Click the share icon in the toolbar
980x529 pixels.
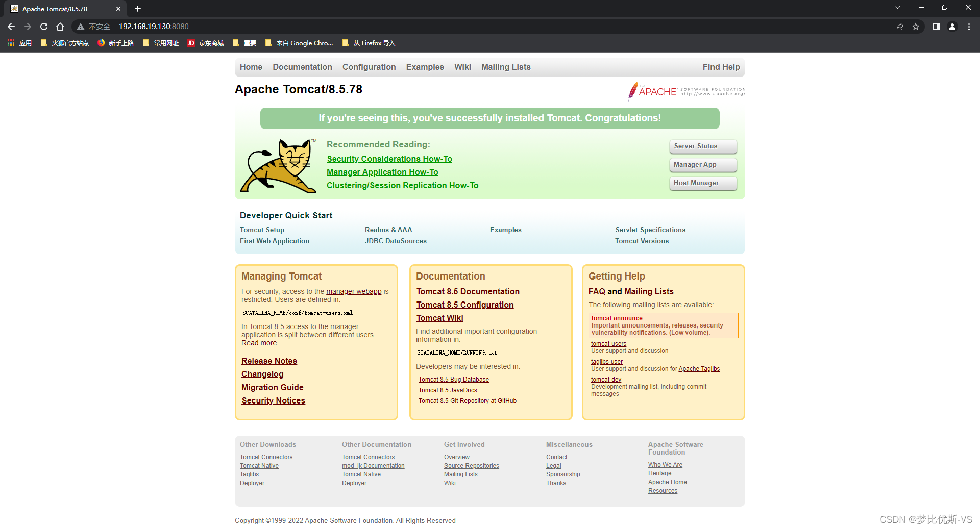coord(899,26)
